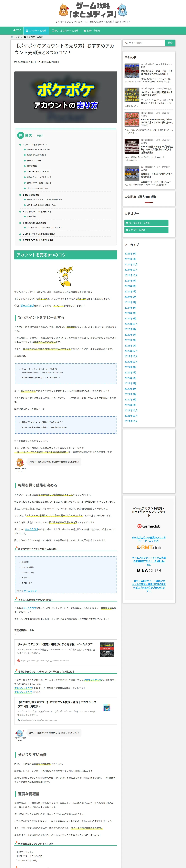
Task: Toggle the 非表示 table of contents button
Action: [x=40, y=136]
